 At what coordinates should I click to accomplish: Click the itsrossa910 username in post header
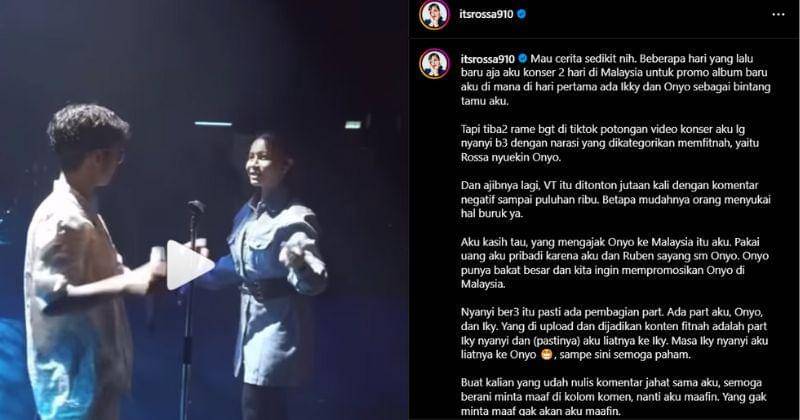(486, 14)
